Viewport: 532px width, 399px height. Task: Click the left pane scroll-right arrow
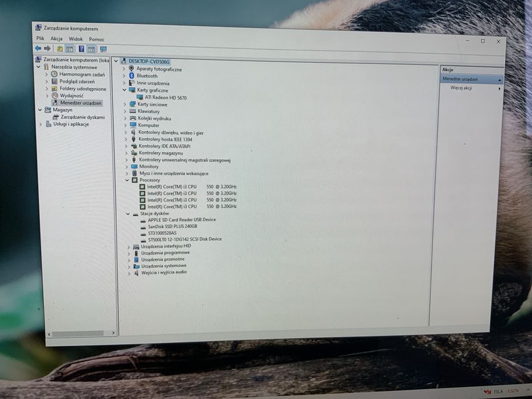(113, 333)
